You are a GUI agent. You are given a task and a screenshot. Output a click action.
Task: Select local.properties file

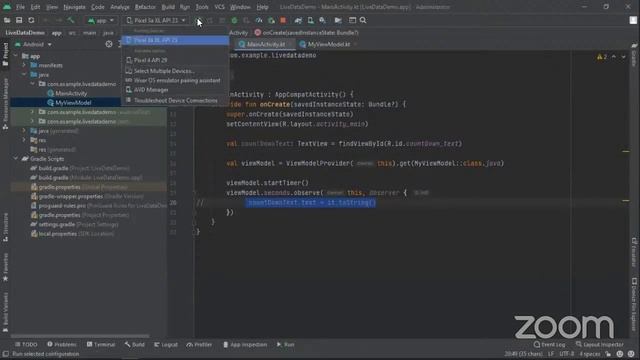click(58, 234)
